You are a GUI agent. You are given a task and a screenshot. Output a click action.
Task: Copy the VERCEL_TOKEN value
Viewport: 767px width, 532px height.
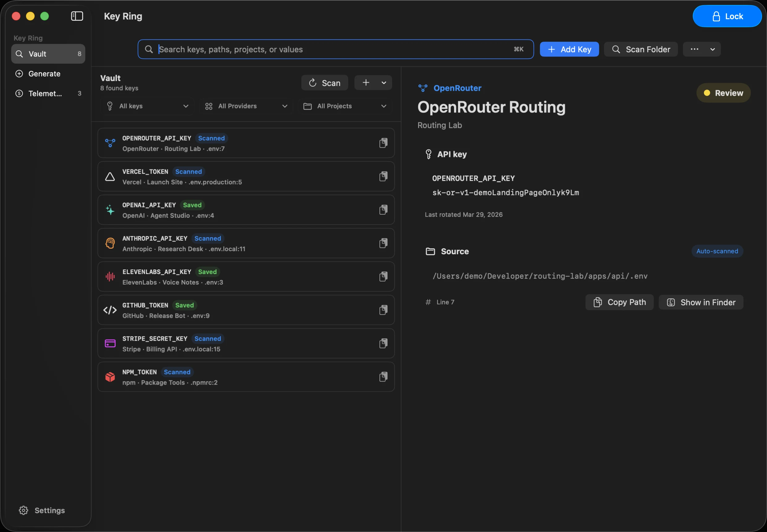click(383, 176)
